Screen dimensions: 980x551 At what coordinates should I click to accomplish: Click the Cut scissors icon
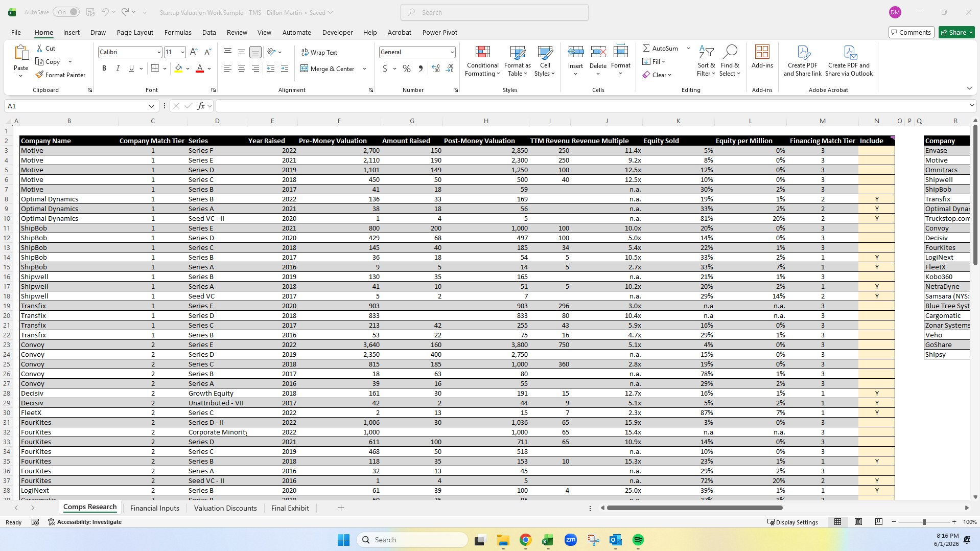click(x=40, y=48)
